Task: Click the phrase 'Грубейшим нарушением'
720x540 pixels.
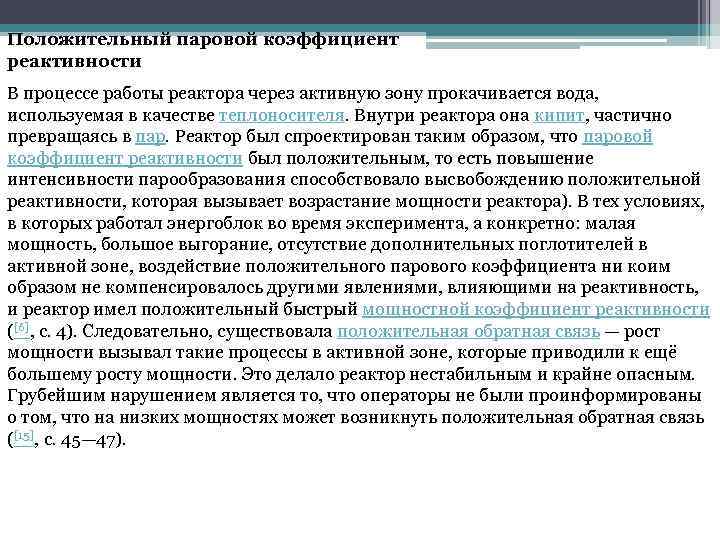Action: coord(112,396)
